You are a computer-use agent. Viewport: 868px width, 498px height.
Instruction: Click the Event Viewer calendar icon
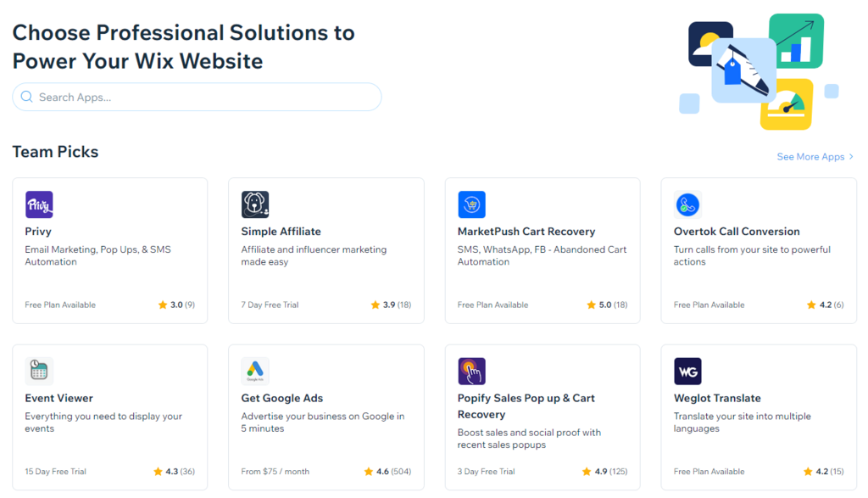[x=39, y=371]
